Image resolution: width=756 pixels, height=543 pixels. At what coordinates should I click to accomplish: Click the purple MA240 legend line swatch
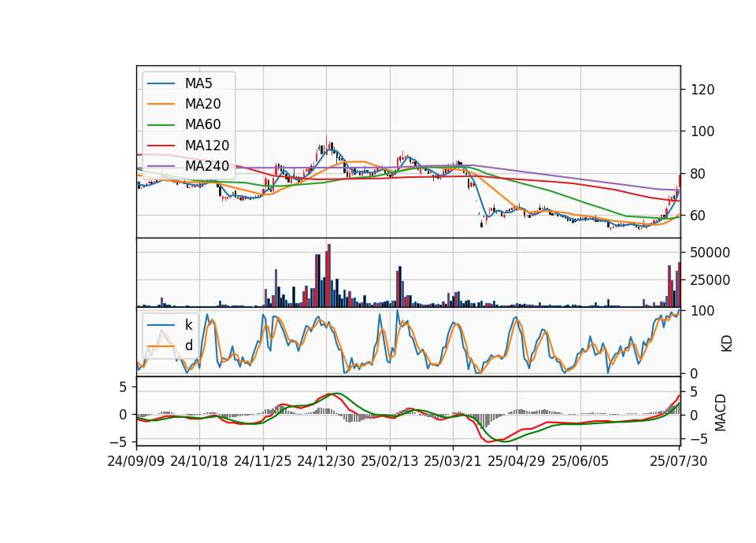161,166
